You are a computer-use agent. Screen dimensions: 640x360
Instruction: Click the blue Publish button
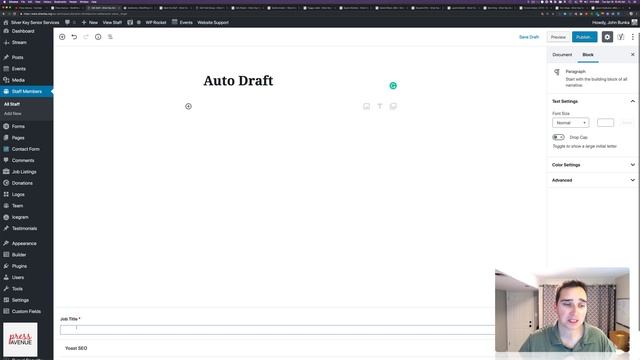pos(584,37)
